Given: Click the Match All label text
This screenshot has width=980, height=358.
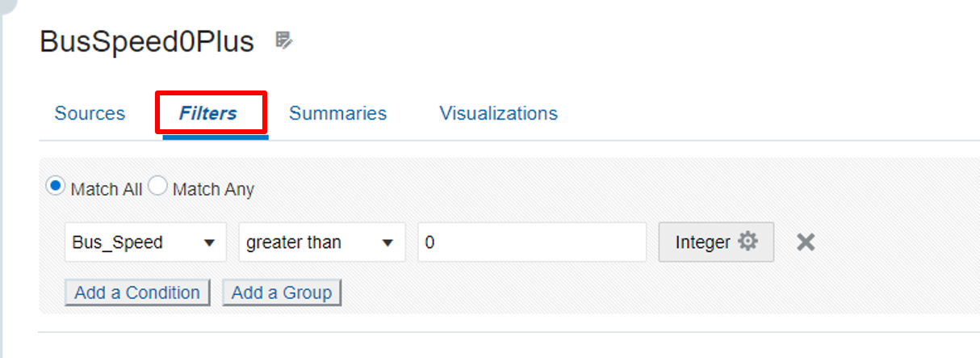Looking at the screenshot, I should click(x=107, y=189).
